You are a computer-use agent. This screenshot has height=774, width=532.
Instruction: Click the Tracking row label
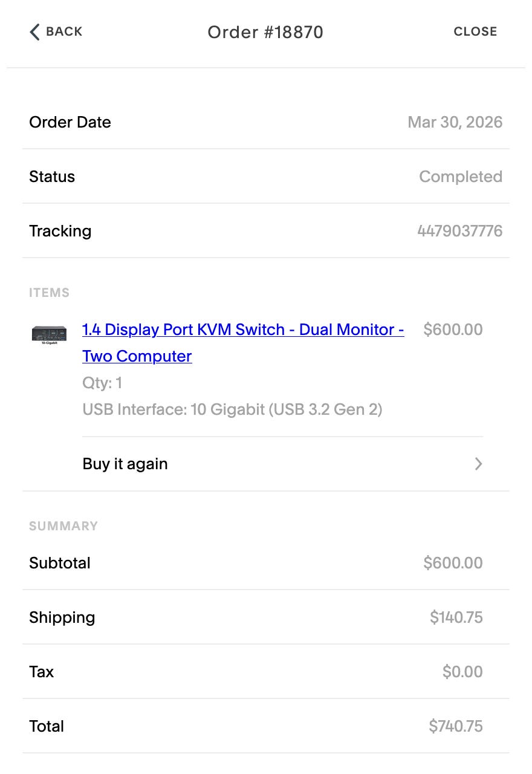pos(60,231)
